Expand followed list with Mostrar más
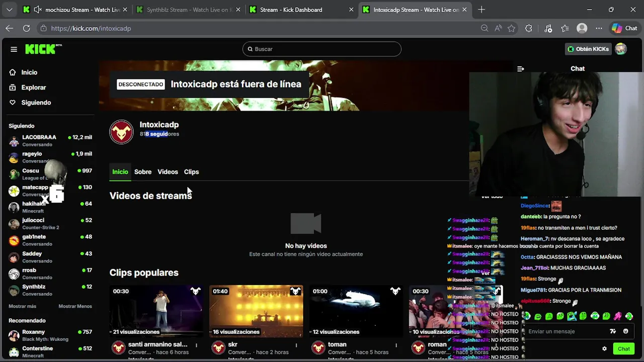The width and height of the screenshot is (644, 362). coord(22,306)
